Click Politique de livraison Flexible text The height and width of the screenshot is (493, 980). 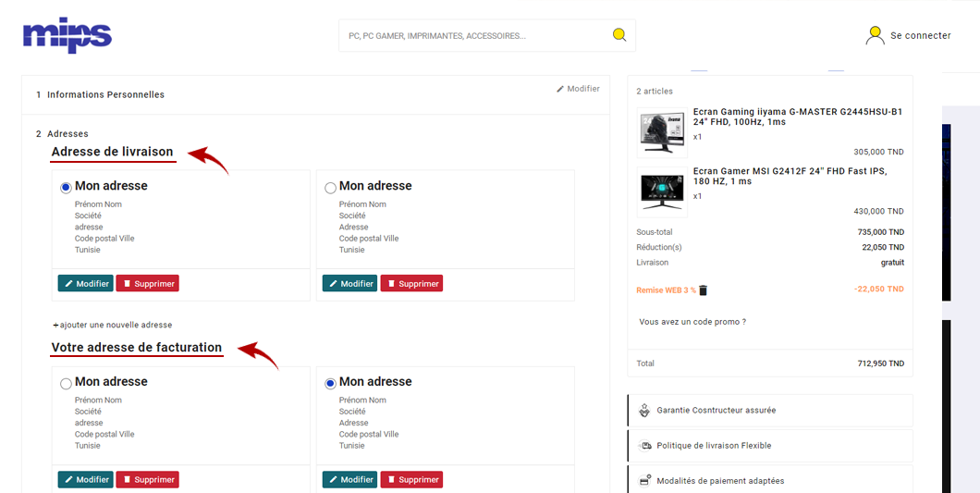coord(714,446)
